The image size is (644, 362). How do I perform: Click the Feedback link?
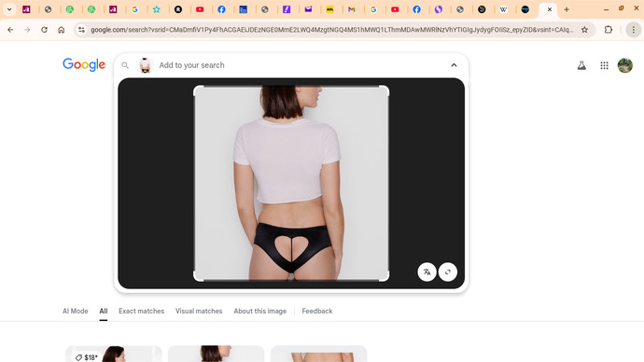click(x=317, y=311)
